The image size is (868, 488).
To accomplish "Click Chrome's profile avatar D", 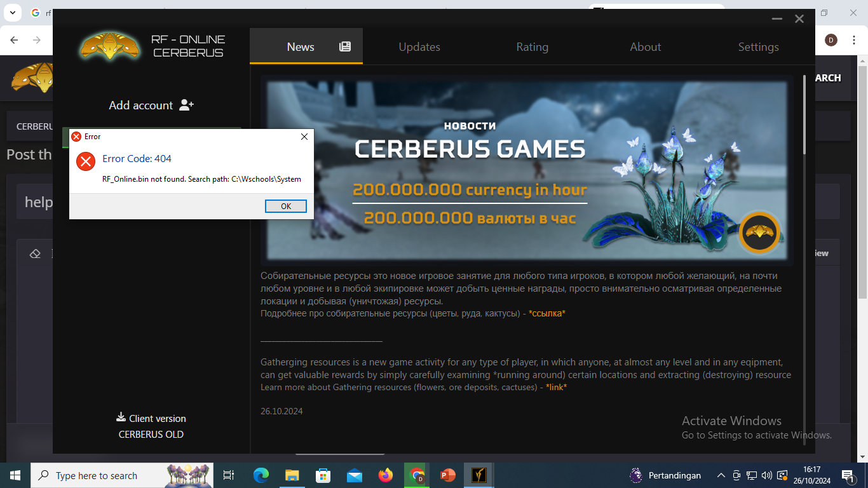I will point(831,40).
